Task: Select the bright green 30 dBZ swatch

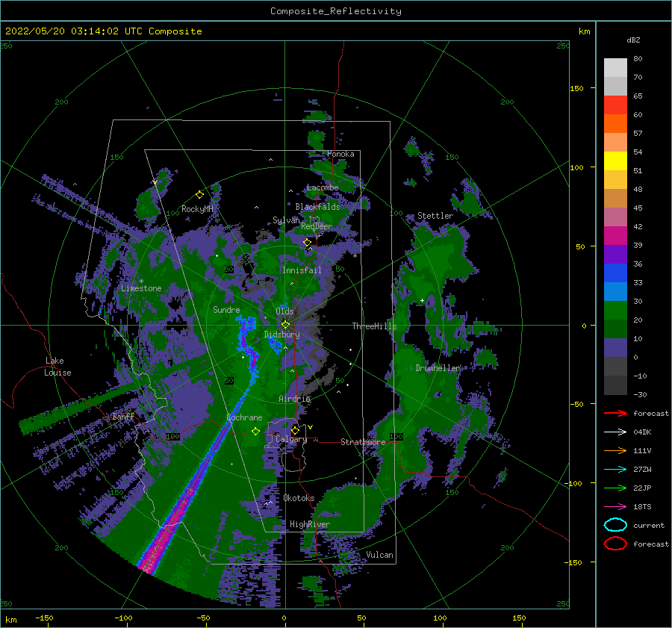Action: [x=615, y=310]
